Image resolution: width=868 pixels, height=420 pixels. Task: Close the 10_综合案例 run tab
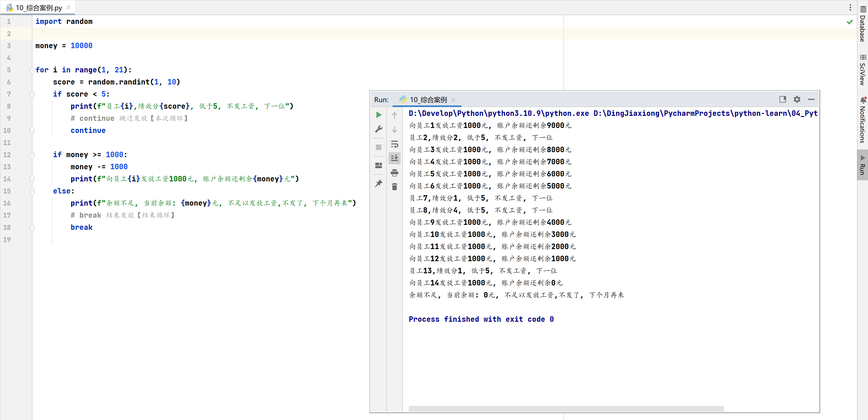point(453,100)
